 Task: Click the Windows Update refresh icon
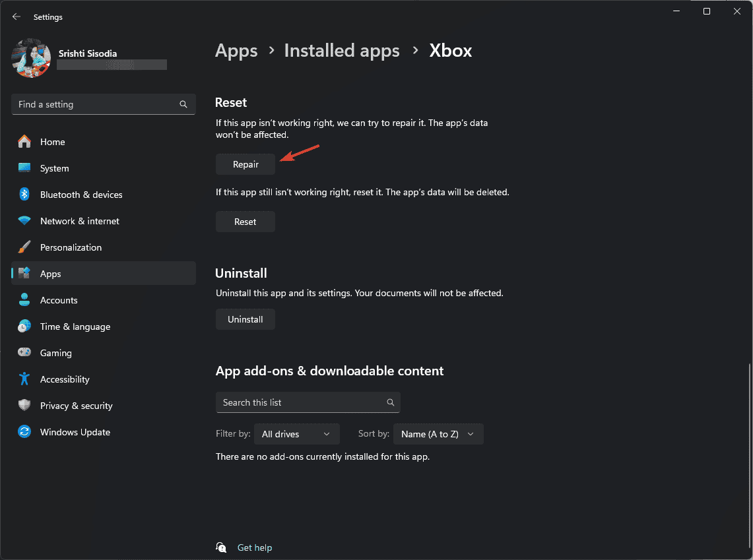(24, 432)
